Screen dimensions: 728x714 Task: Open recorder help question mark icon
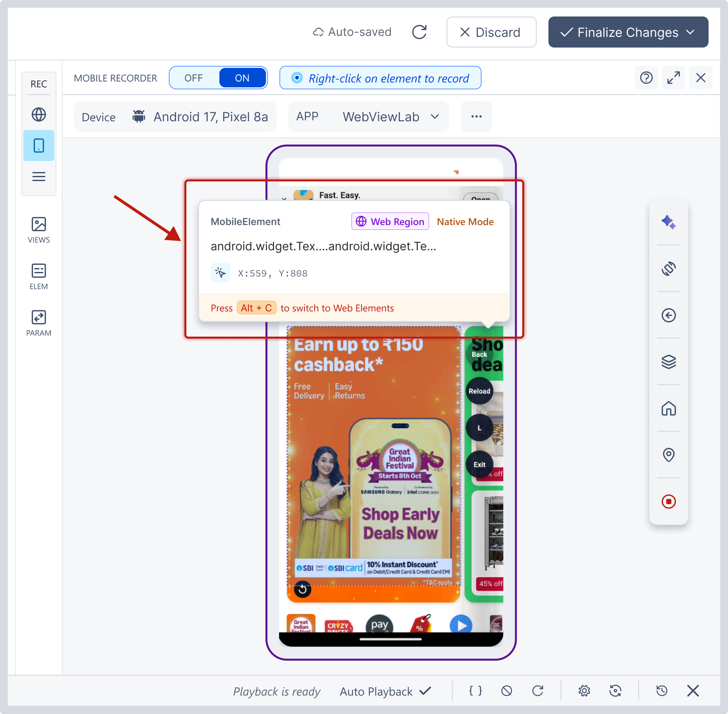[646, 78]
